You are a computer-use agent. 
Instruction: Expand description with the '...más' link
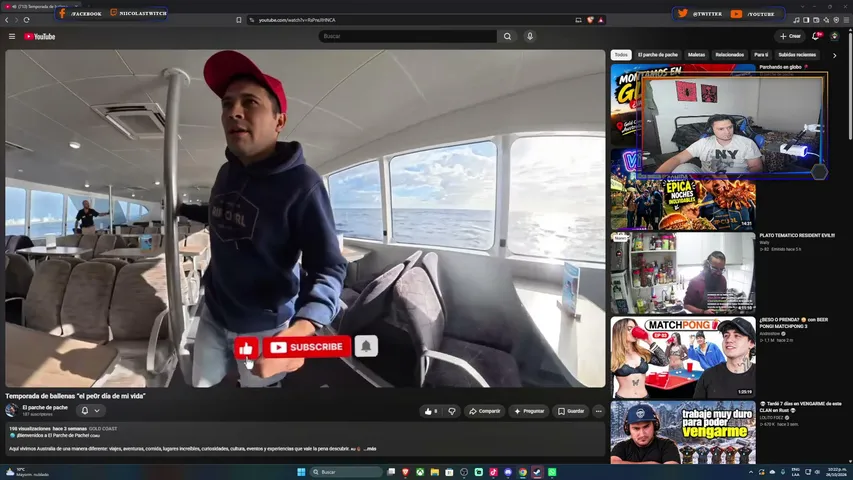369,449
